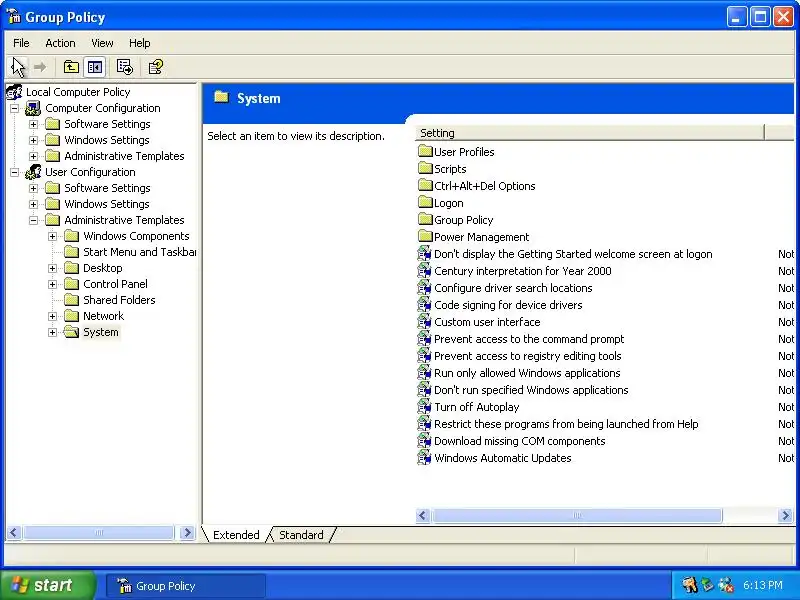The height and width of the screenshot is (600, 800).
Task: Expand the Desktop tree node
Action: pyautogui.click(x=52, y=268)
